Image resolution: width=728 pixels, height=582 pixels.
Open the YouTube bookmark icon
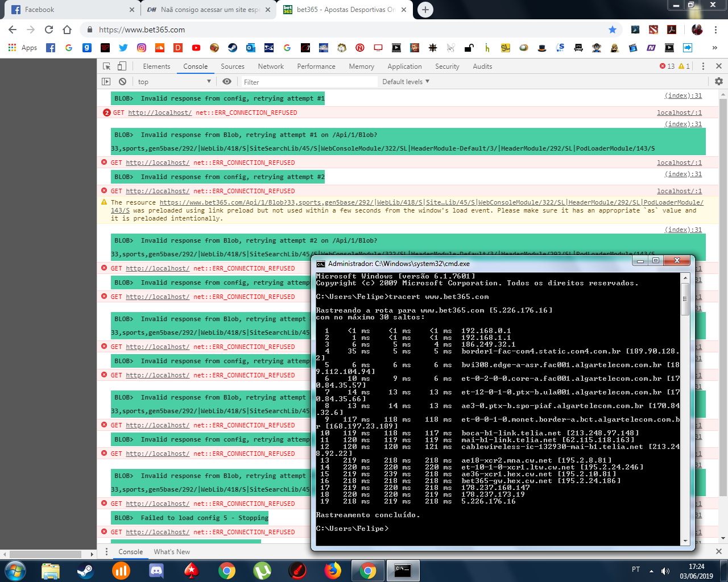196,48
